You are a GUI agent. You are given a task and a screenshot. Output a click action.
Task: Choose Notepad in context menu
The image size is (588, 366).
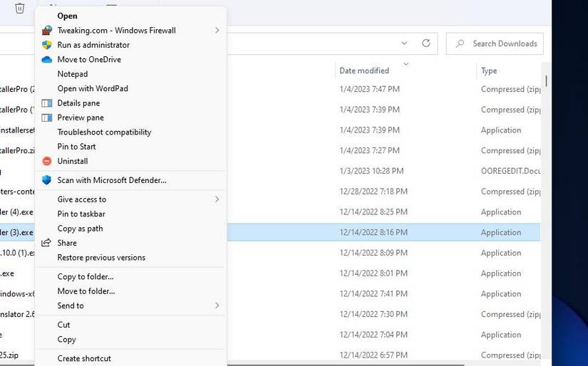73,74
